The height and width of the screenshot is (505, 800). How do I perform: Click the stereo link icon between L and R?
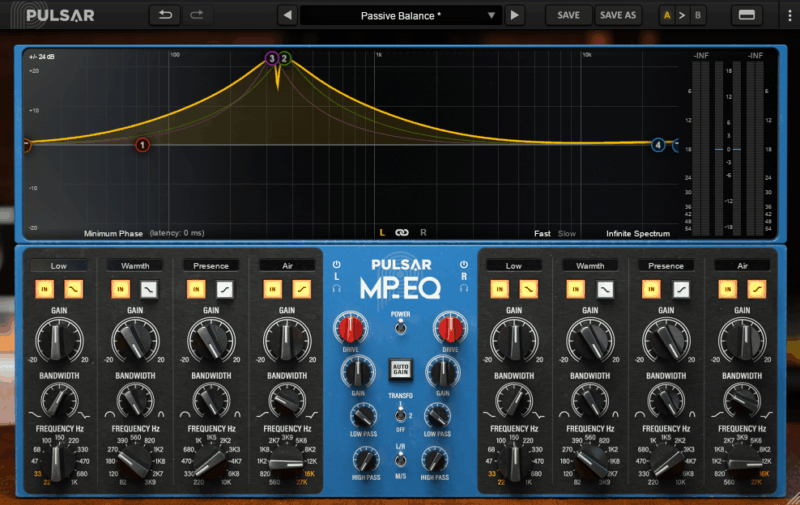tap(402, 233)
